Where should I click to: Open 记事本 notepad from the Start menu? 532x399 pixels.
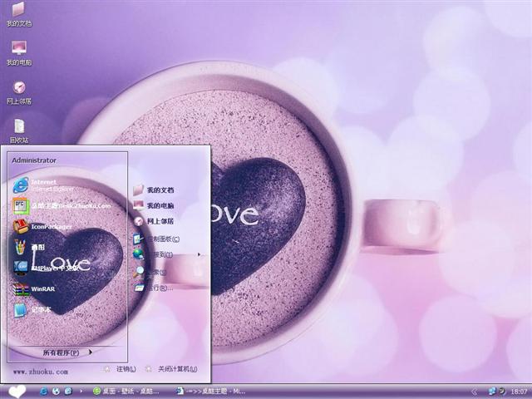click(32, 310)
